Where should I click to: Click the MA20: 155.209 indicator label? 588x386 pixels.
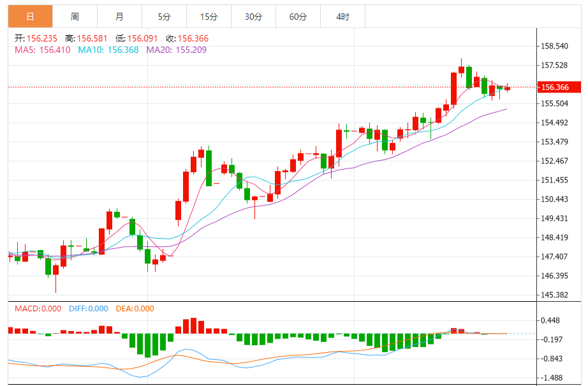click(176, 50)
